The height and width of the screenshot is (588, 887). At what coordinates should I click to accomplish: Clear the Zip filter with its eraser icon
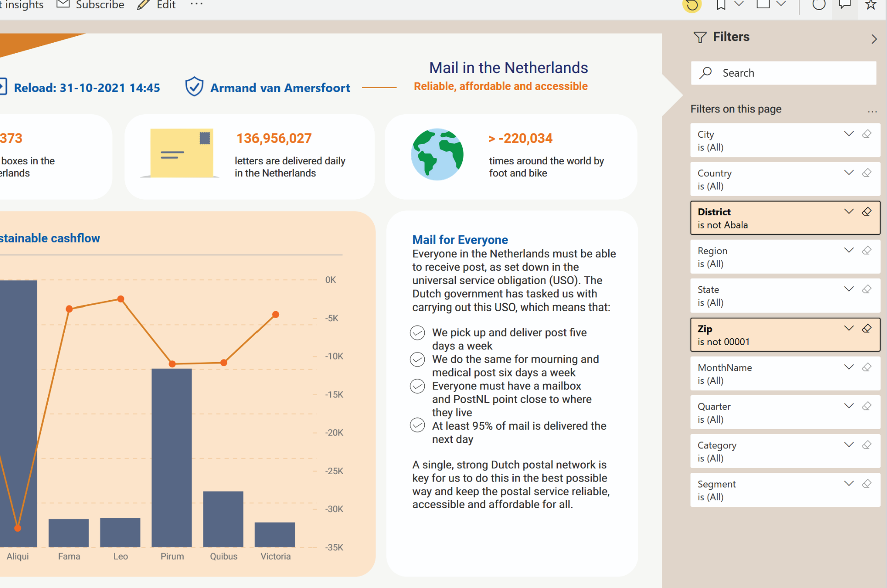867,328
